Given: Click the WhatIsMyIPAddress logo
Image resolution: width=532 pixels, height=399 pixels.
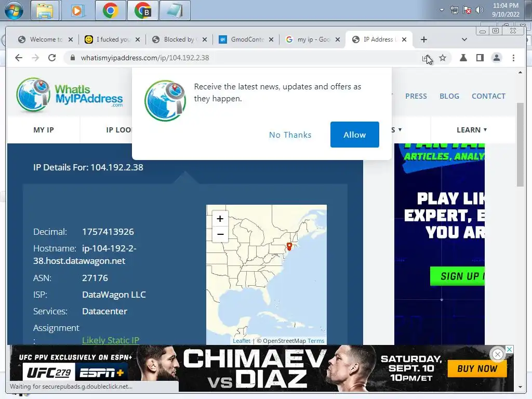Looking at the screenshot, I should (70, 95).
